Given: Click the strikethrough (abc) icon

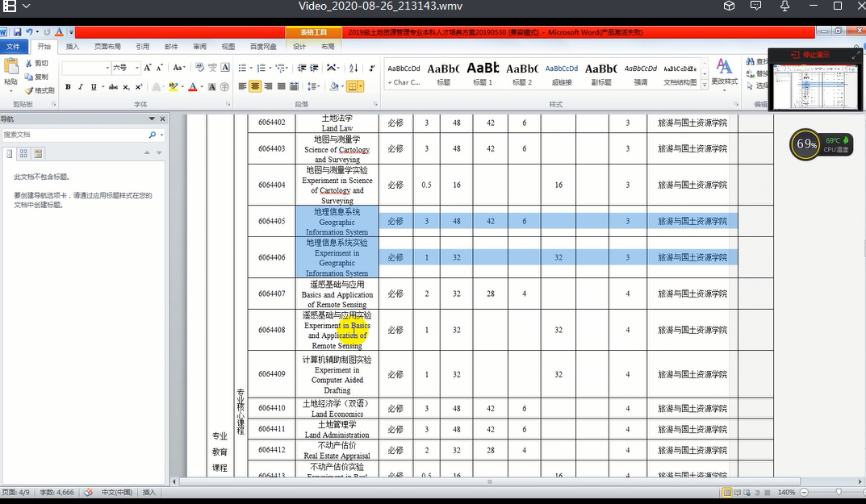Looking at the screenshot, I should click(113, 87).
